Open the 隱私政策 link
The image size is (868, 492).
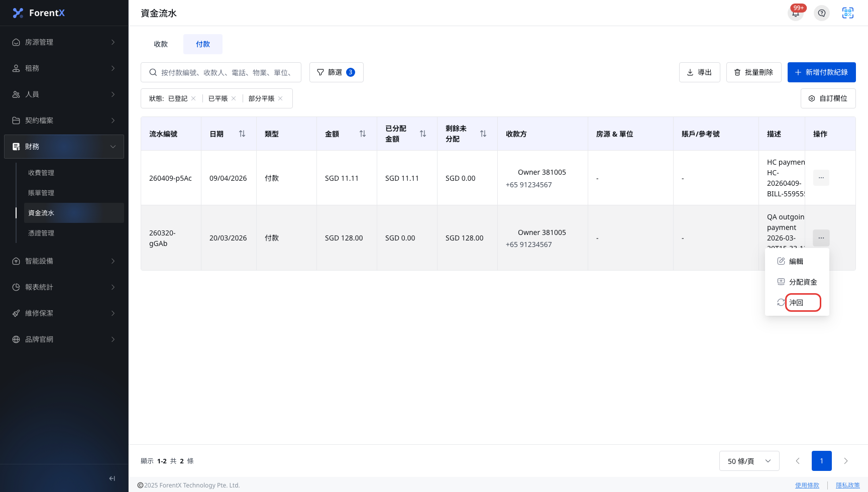coord(848,485)
